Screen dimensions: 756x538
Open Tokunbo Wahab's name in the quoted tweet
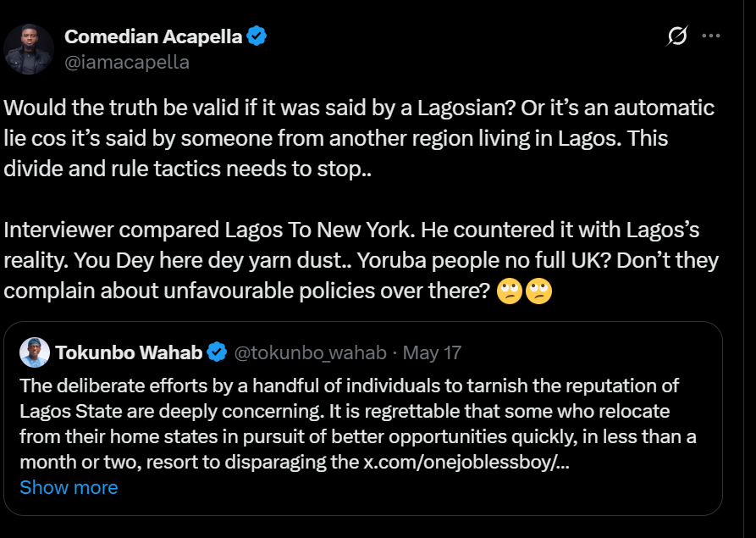(x=130, y=352)
